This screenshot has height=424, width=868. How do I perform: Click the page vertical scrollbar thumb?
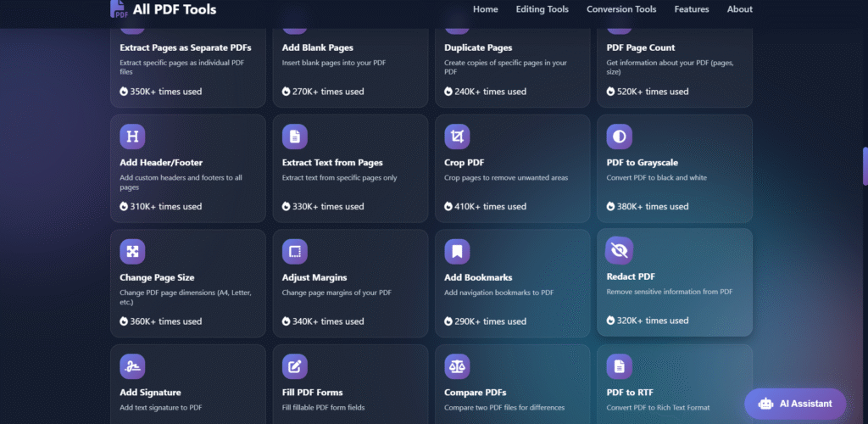pyautogui.click(x=865, y=165)
